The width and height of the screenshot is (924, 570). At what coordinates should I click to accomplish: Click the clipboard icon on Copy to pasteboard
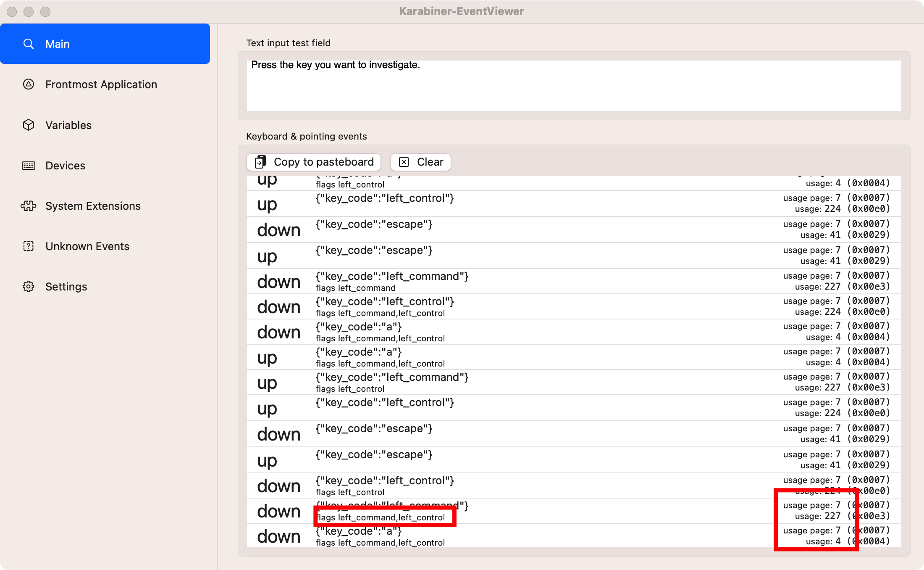tap(261, 162)
